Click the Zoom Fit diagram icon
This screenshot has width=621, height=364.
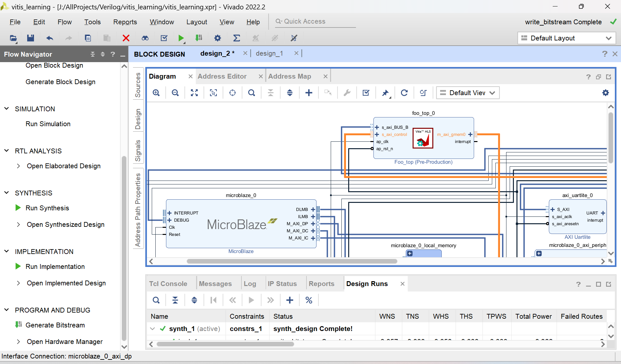point(194,93)
